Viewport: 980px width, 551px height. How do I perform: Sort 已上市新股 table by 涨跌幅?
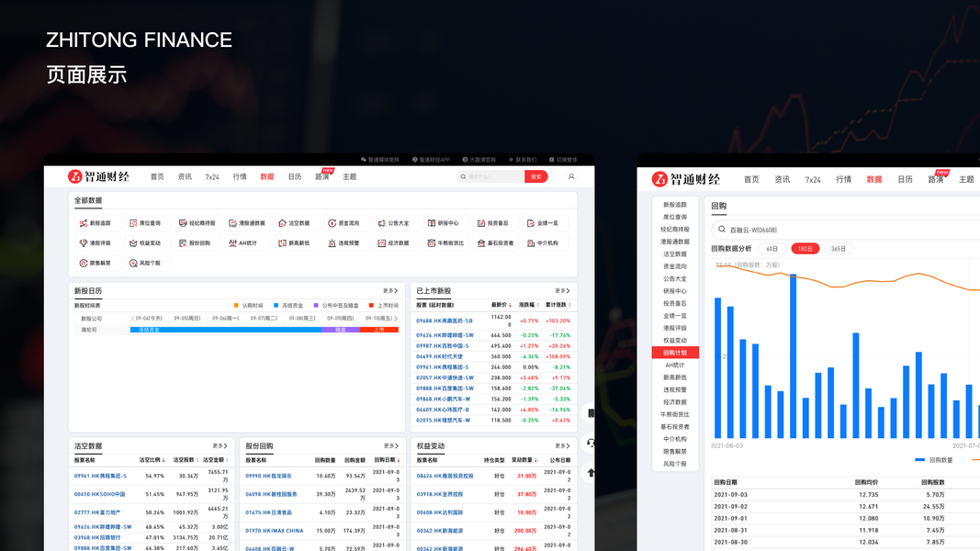528,305
